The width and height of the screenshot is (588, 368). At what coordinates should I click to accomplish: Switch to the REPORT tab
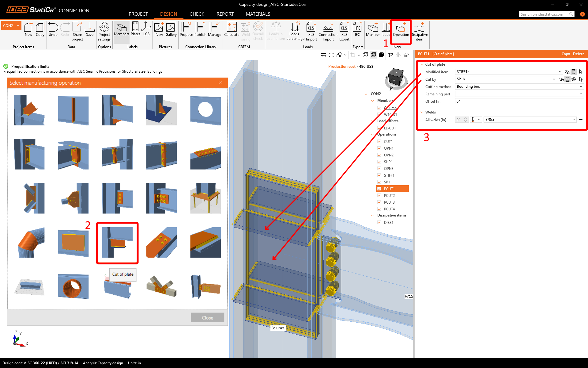point(225,14)
